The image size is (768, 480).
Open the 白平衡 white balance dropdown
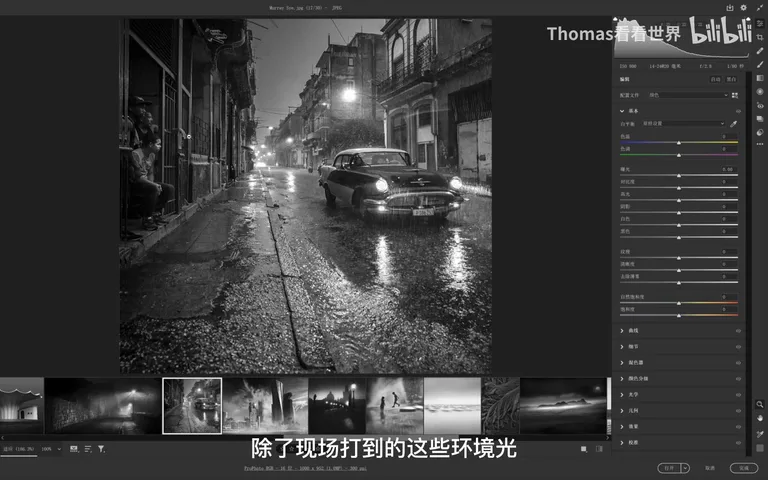coord(683,123)
